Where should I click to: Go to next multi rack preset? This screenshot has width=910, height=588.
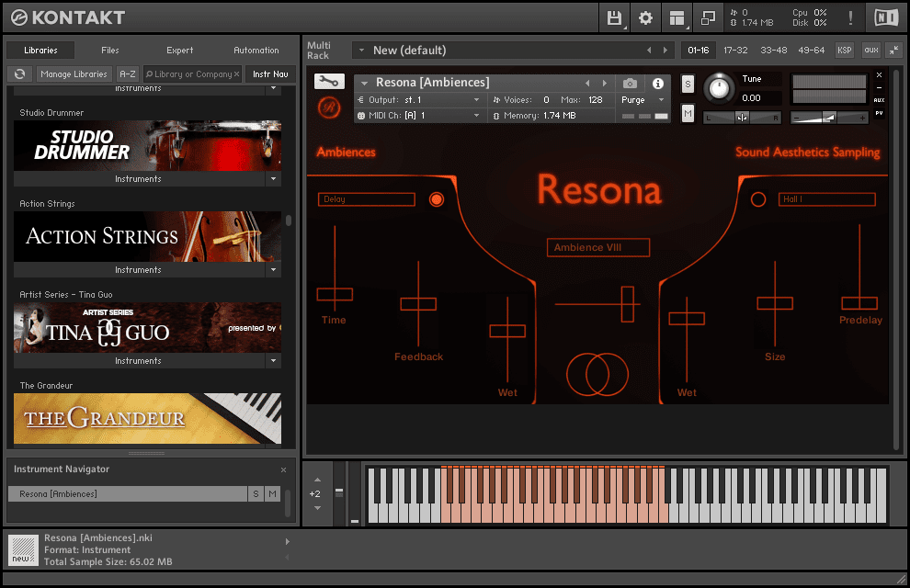[x=665, y=51]
